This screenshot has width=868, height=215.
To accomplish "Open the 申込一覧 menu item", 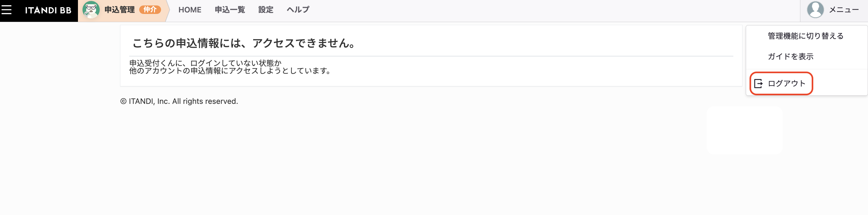I will (230, 10).
